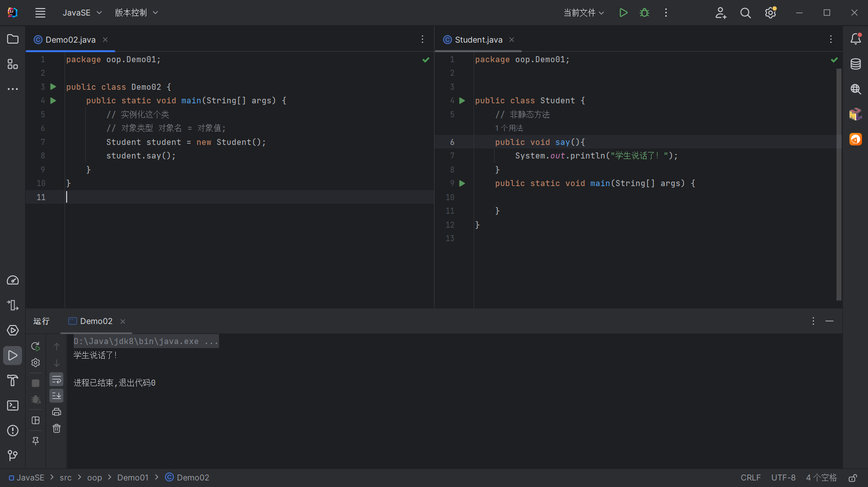This screenshot has width=868, height=487.
Task: Rerun Demo02 in the run panel
Action: click(x=36, y=347)
